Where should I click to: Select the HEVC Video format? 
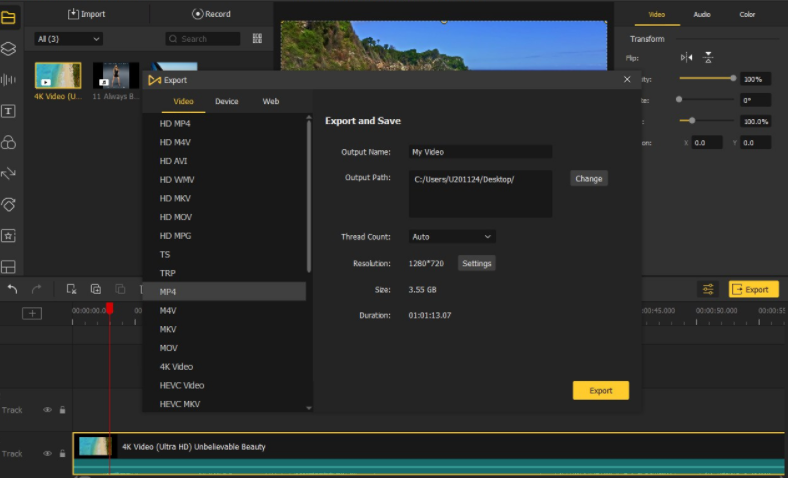tap(182, 385)
